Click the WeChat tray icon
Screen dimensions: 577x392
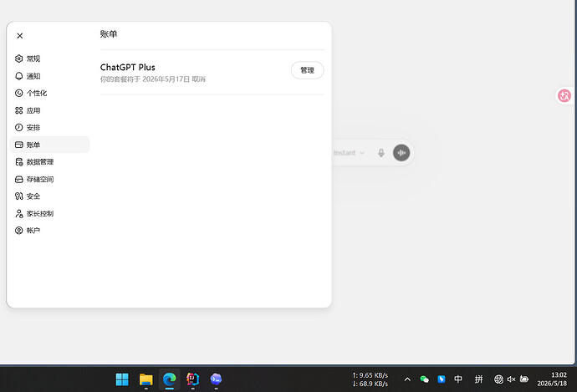[x=424, y=379]
